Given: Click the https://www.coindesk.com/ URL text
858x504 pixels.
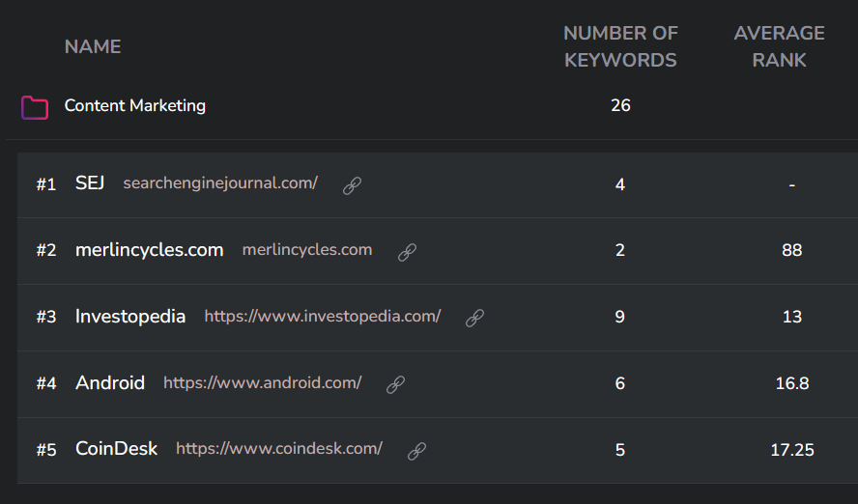Looking at the screenshot, I should (x=279, y=449).
